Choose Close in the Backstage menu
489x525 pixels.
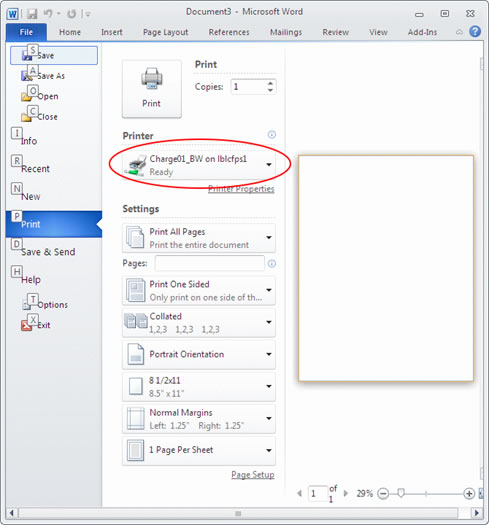(x=54, y=117)
